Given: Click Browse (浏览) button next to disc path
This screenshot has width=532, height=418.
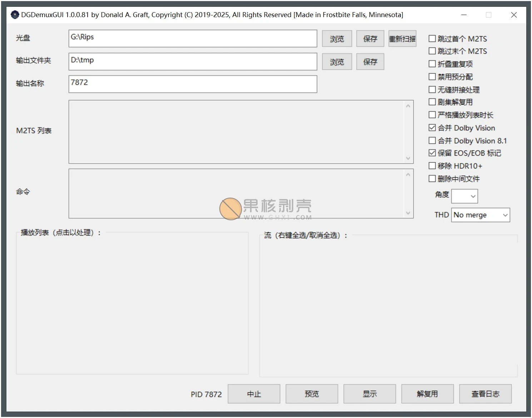Looking at the screenshot, I should (x=337, y=39).
